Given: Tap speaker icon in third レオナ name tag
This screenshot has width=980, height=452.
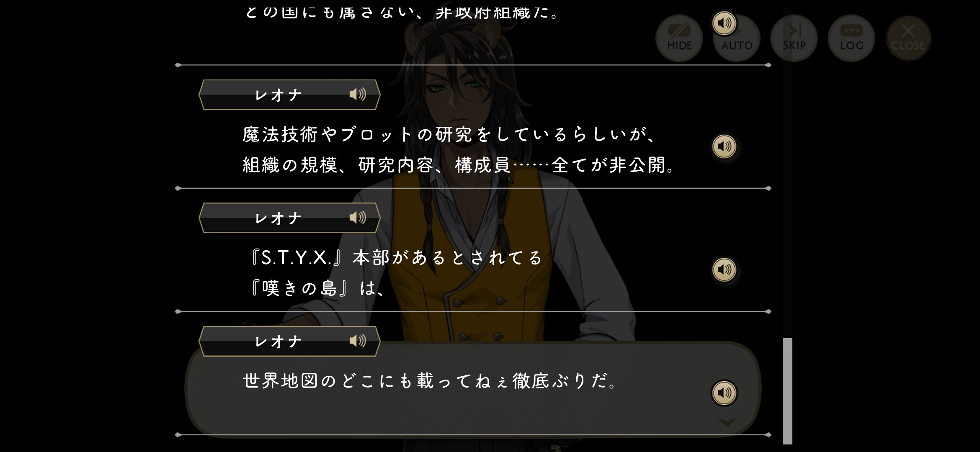Looking at the screenshot, I should tap(358, 341).
